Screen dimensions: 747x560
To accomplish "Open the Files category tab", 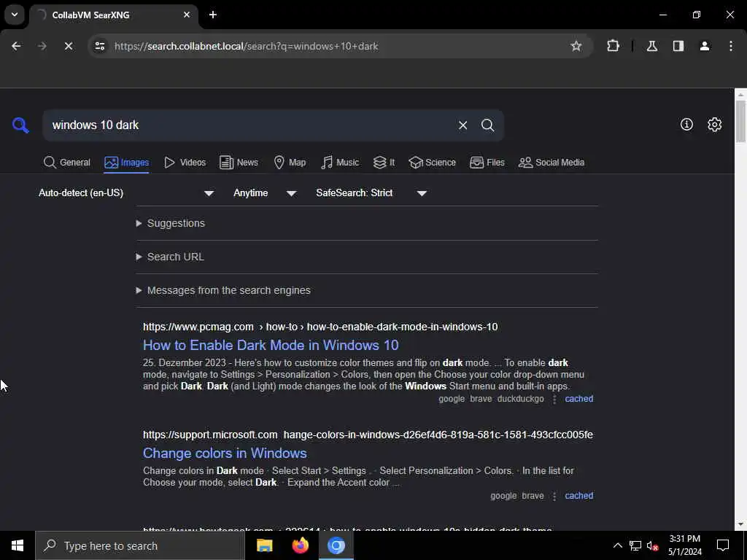I will 487,163.
